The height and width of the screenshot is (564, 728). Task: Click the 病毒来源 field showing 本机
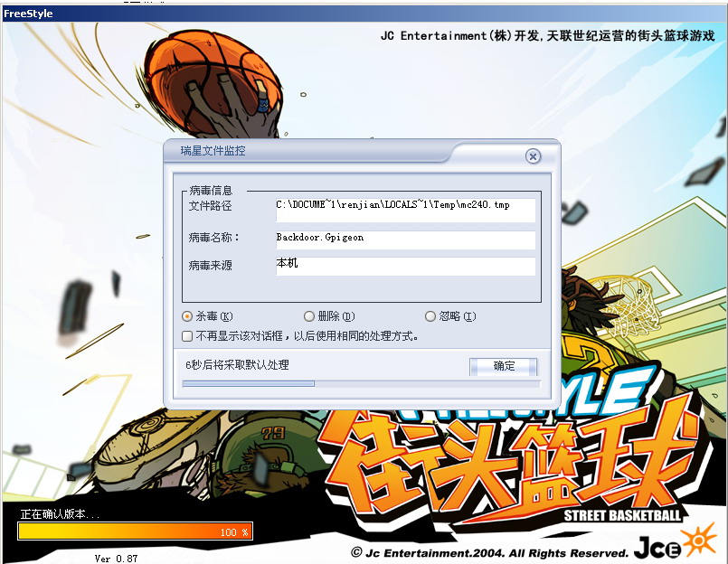(x=405, y=267)
